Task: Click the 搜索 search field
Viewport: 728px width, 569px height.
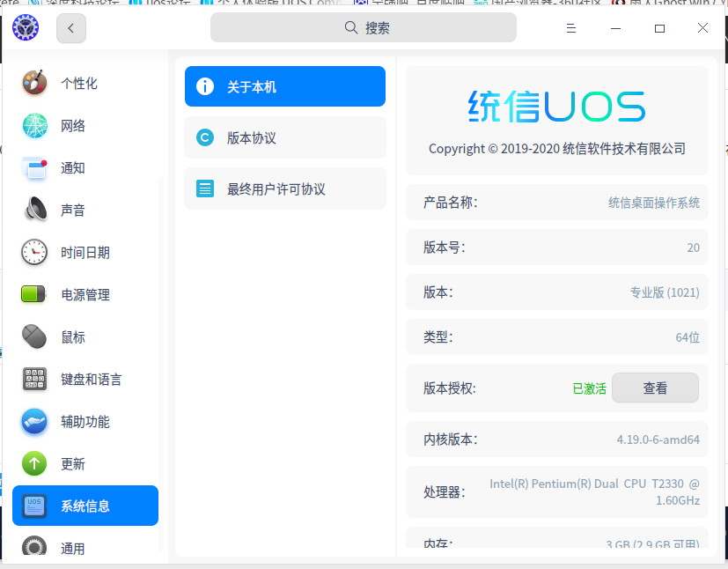Action: point(364,27)
